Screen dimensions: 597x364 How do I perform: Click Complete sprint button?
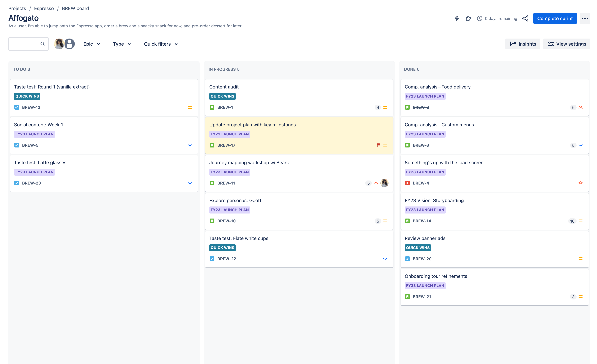coord(555,18)
